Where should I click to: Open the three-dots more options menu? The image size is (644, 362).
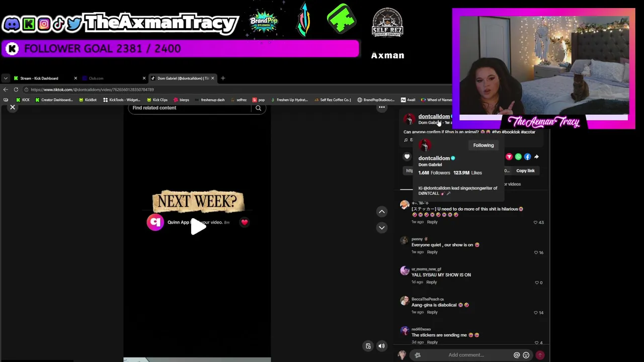[382, 107]
